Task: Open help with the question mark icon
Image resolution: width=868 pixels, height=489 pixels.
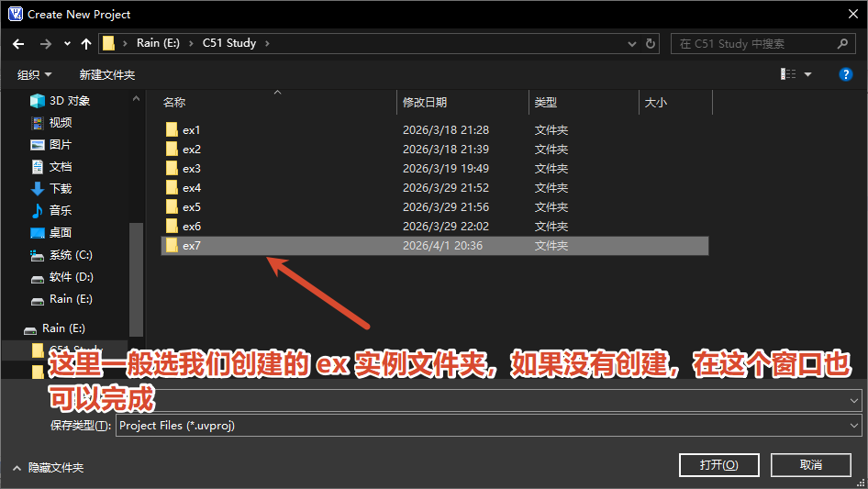Action: click(845, 74)
